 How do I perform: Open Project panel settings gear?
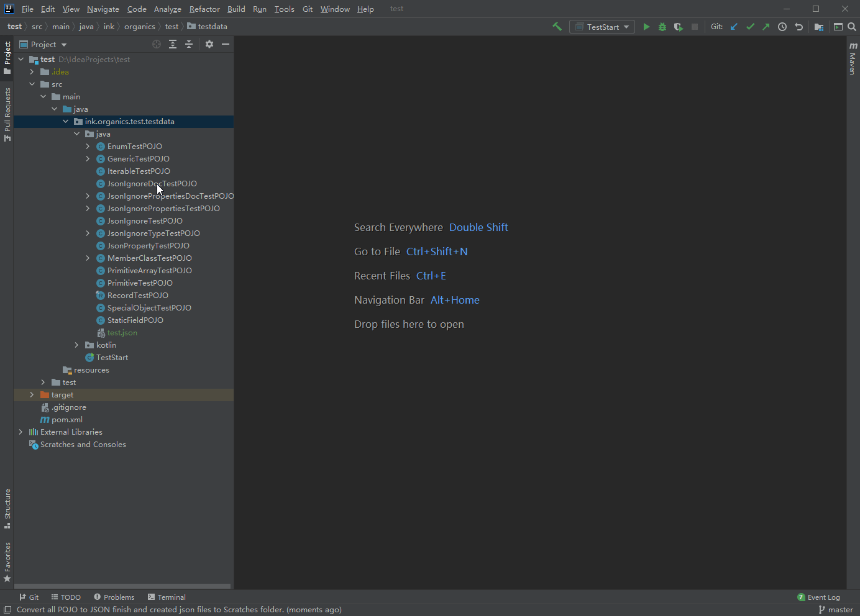coord(209,44)
